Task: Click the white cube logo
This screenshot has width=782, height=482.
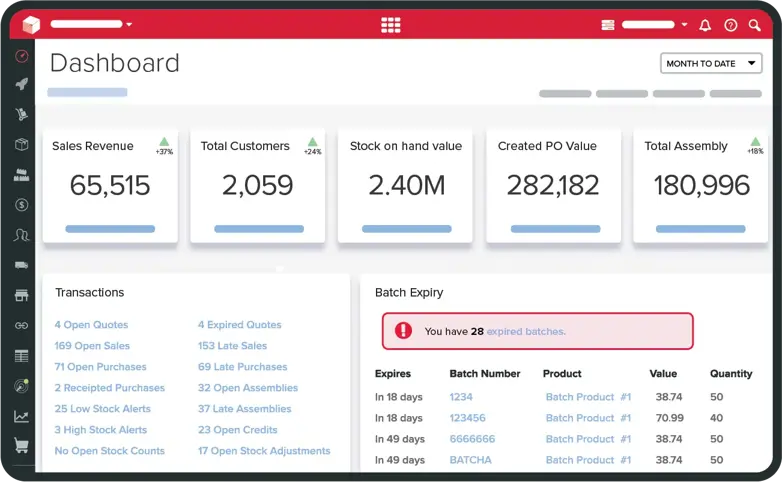Action: click(31, 24)
